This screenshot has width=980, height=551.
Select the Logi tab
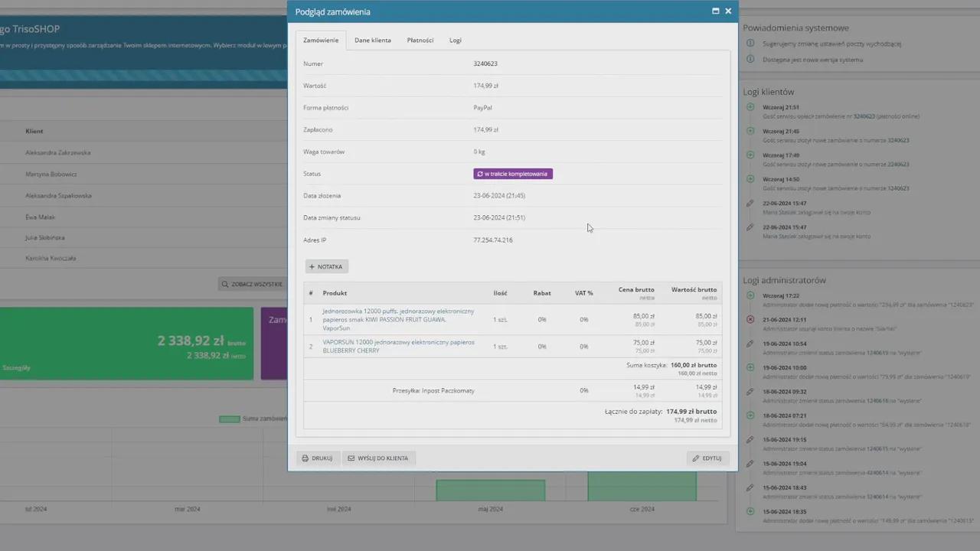[456, 41]
